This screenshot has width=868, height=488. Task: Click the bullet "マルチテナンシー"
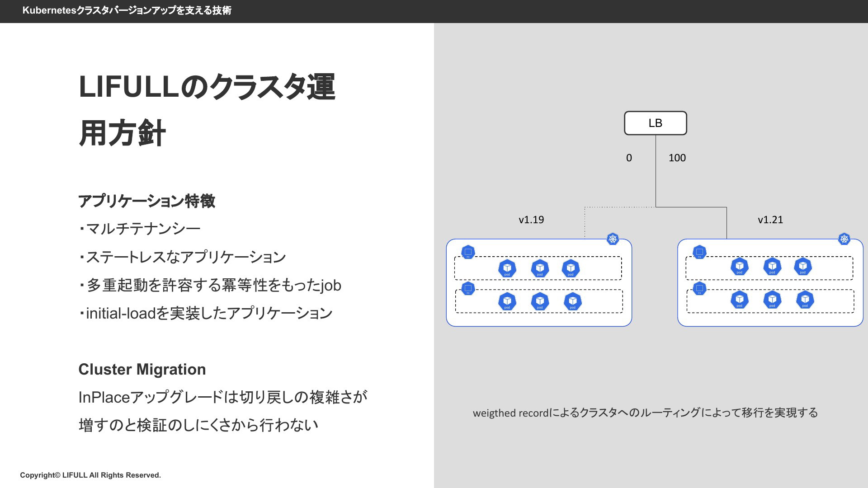tap(140, 229)
